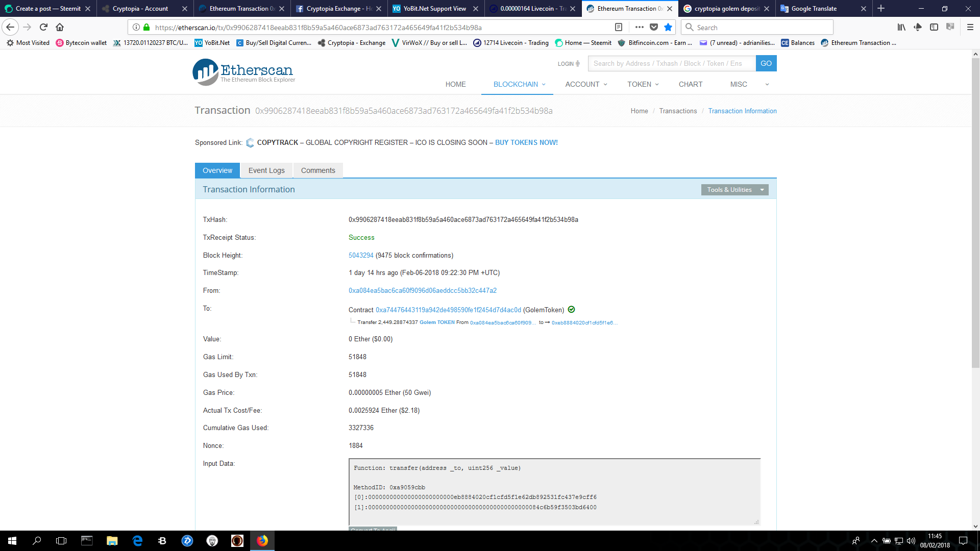Expand the BLOCKCHAIN navigation dropdown
980x551 pixels.
tap(517, 84)
